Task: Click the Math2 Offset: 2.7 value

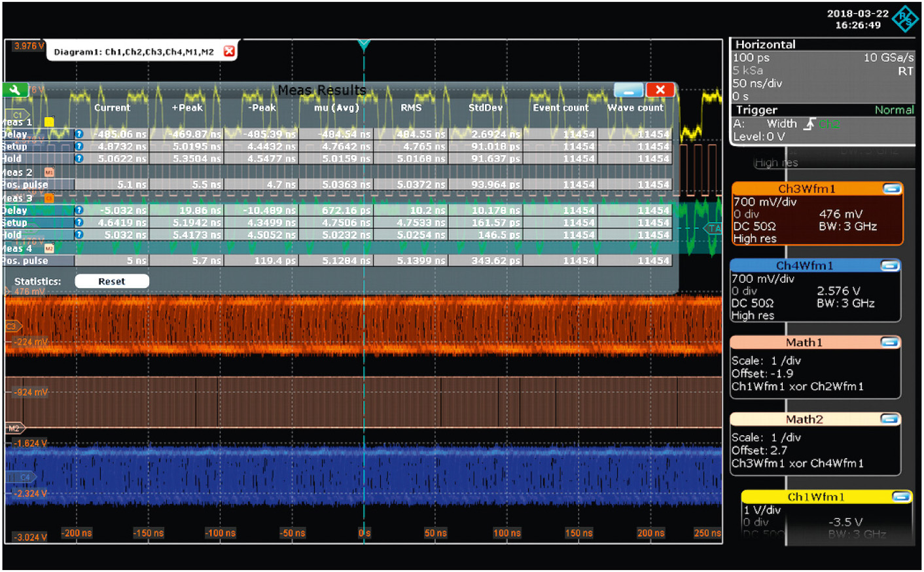Action: (759, 450)
